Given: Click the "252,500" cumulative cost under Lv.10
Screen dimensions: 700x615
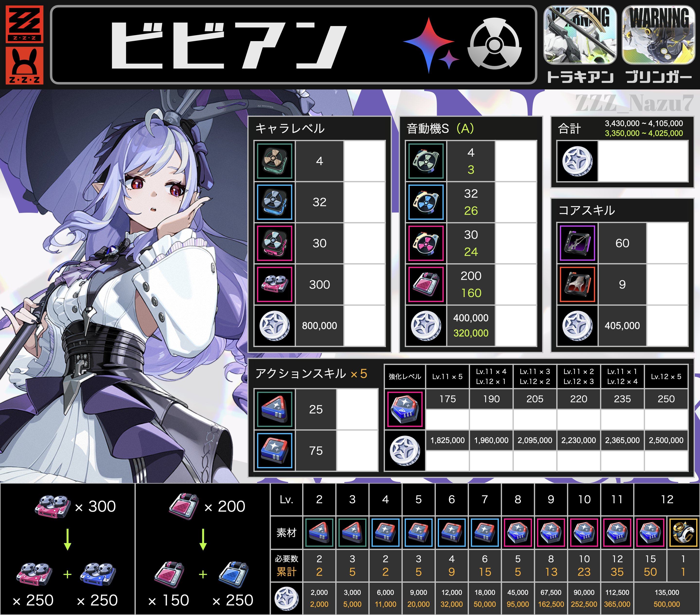Looking at the screenshot, I should pyautogui.click(x=584, y=604).
